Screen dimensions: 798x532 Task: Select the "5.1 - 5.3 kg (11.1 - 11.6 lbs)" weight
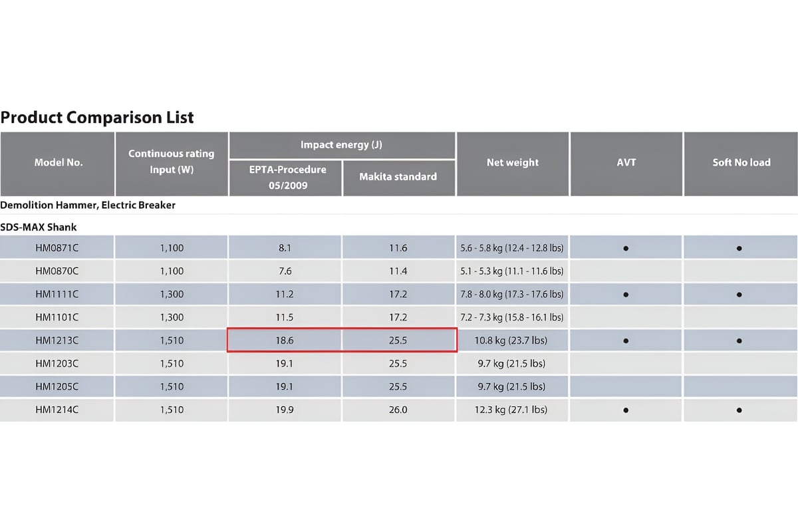(512, 271)
